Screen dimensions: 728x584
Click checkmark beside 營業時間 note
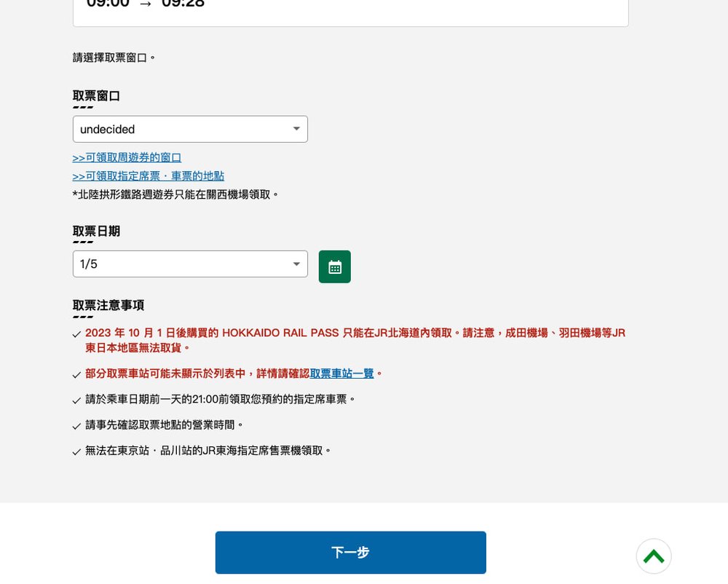pos(77,426)
